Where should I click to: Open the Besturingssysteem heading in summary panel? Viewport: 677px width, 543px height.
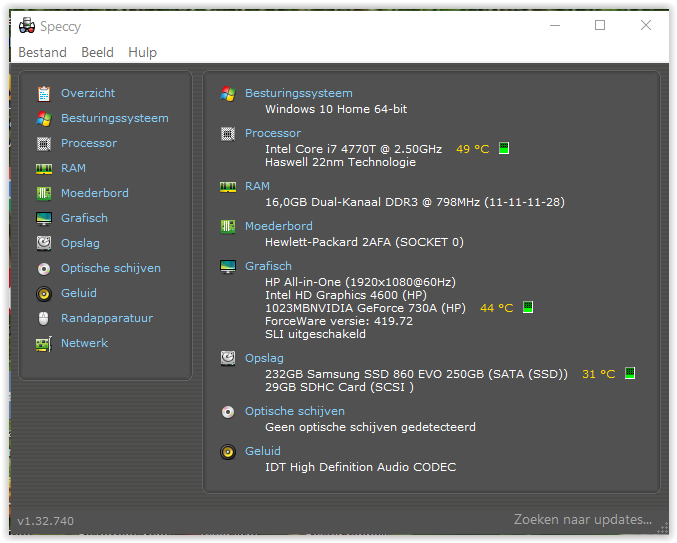coord(298,93)
